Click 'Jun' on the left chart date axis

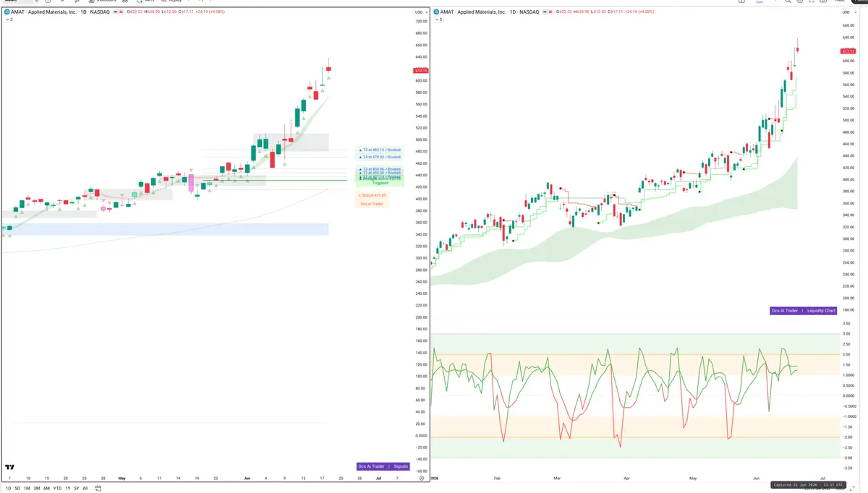point(247,478)
